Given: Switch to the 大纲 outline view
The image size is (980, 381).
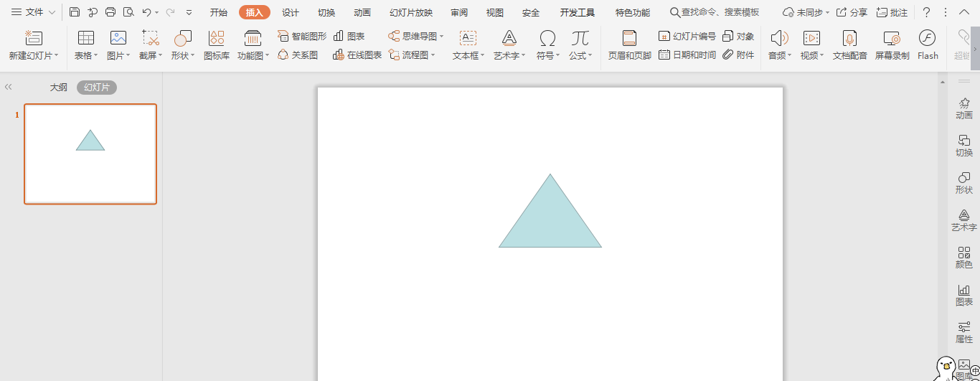Looking at the screenshot, I should [x=59, y=87].
